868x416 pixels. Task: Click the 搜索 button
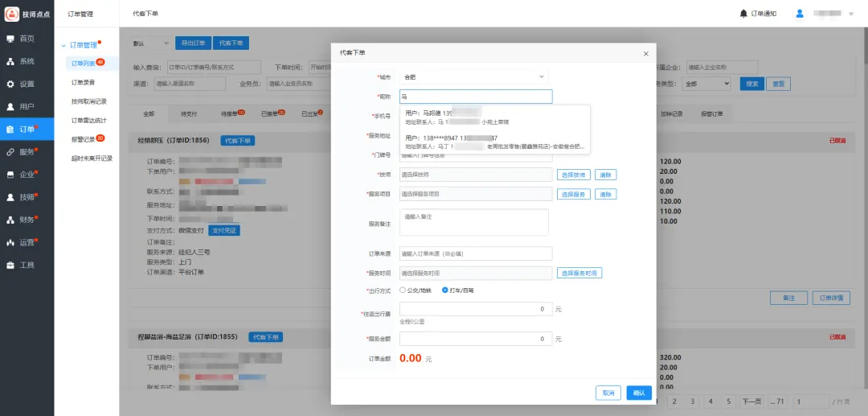(x=752, y=84)
